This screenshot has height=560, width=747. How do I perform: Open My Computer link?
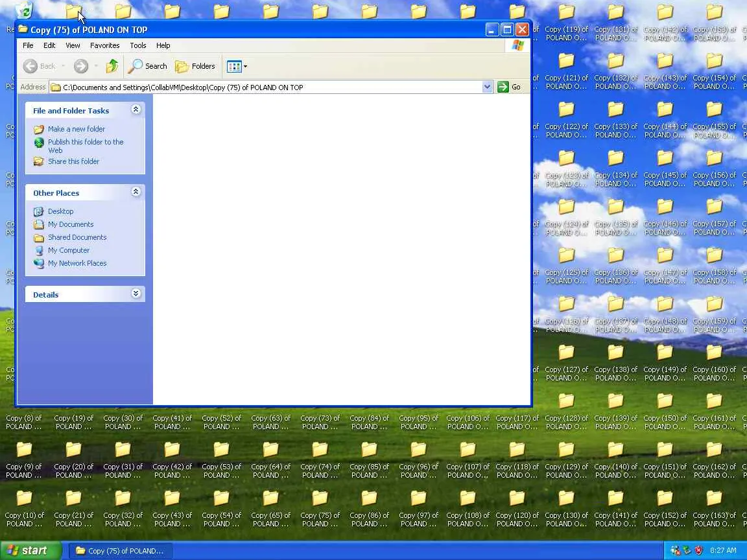tap(69, 250)
